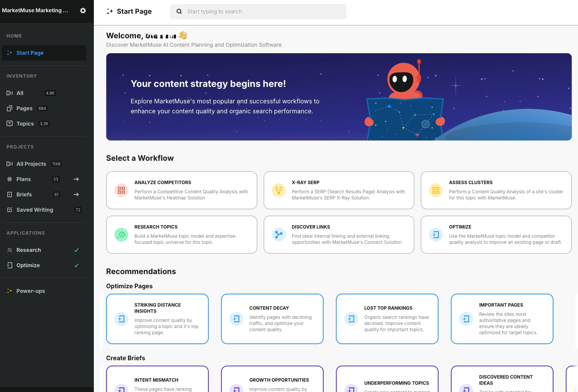Open the Analyze Competitors workflow card
This screenshot has width=578, height=392.
point(182,190)
